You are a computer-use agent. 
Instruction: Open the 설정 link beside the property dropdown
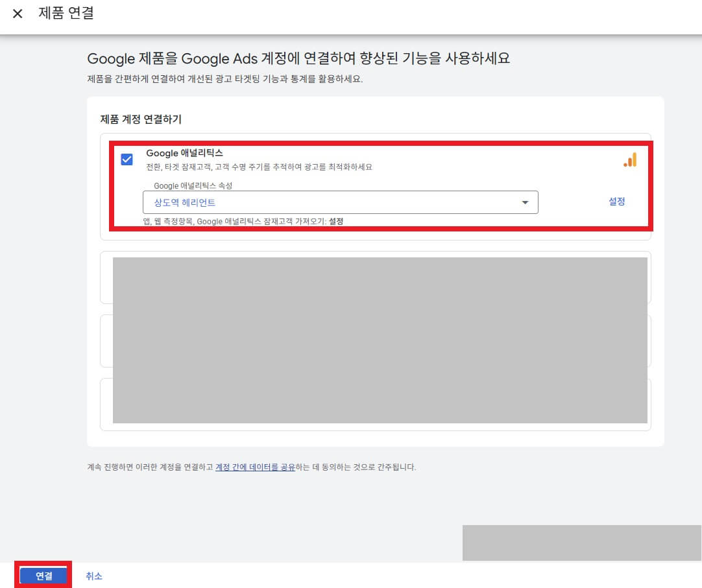[616, 202]
